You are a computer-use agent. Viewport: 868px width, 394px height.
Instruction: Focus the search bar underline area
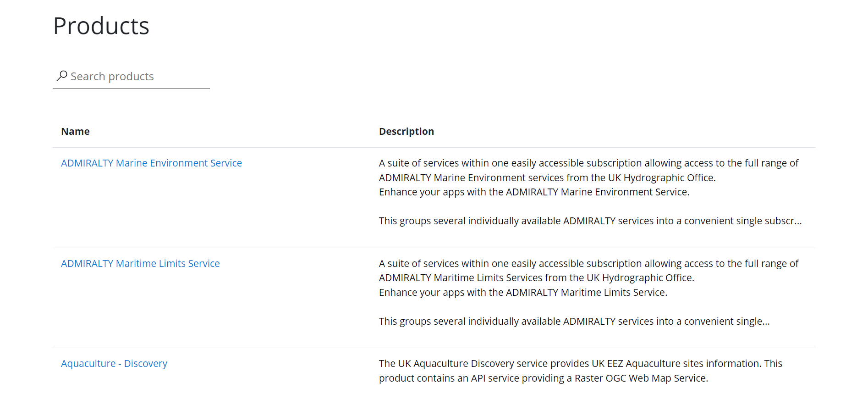point(131,88)
